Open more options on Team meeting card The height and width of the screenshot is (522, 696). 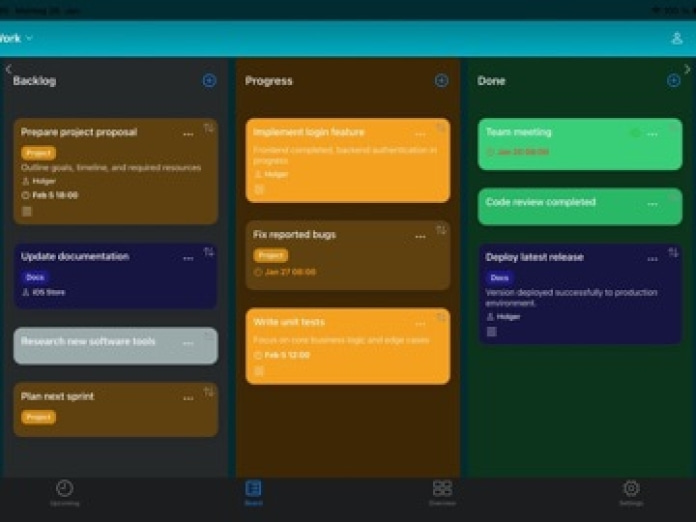pos(652,134)
